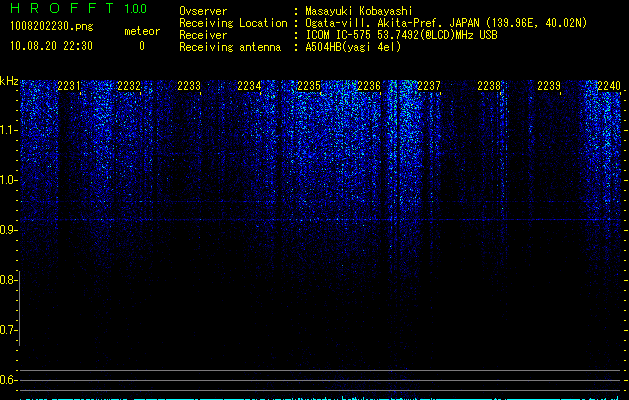Click the Receiving Location label

pos(233,23)
